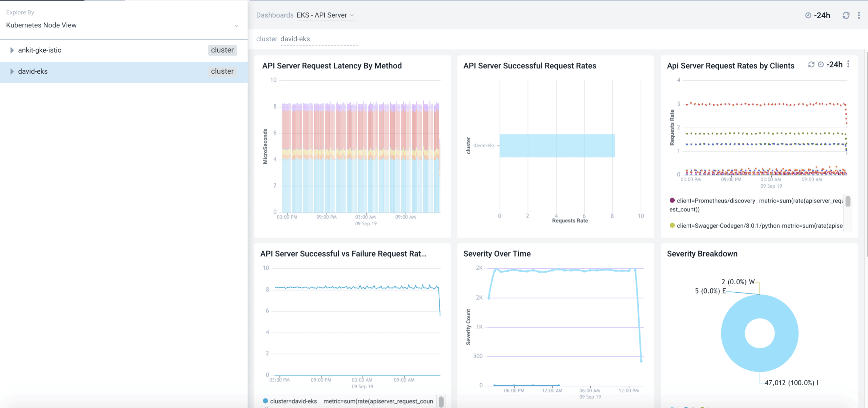Open the three-dot menu at the top right
This screenshot has width=868, height=408.
click(x=859, y=15)
